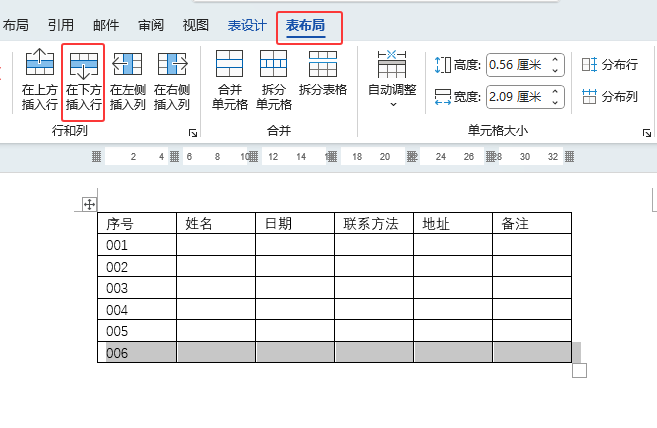Select the 序号 header cell
Viewport: 657px width, 428px height.
(137, 223)
